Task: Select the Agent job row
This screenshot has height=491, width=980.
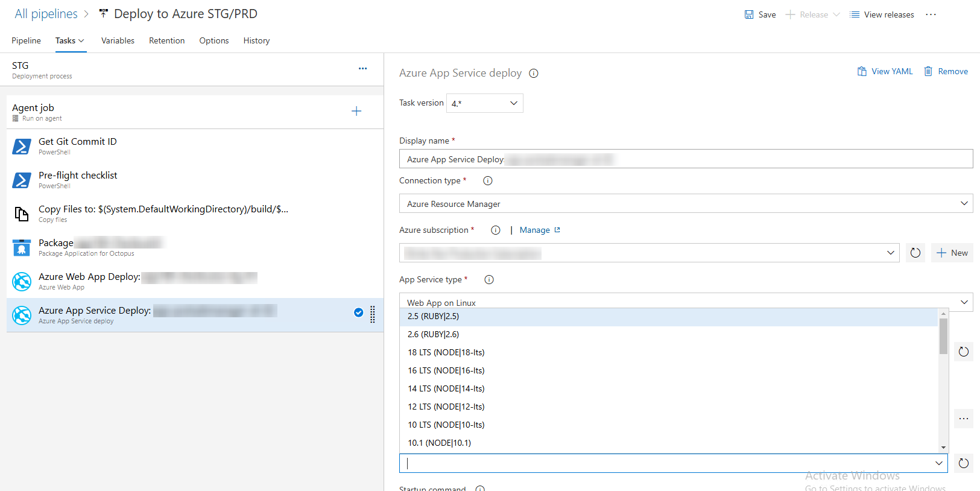Action: pos(195,112)
